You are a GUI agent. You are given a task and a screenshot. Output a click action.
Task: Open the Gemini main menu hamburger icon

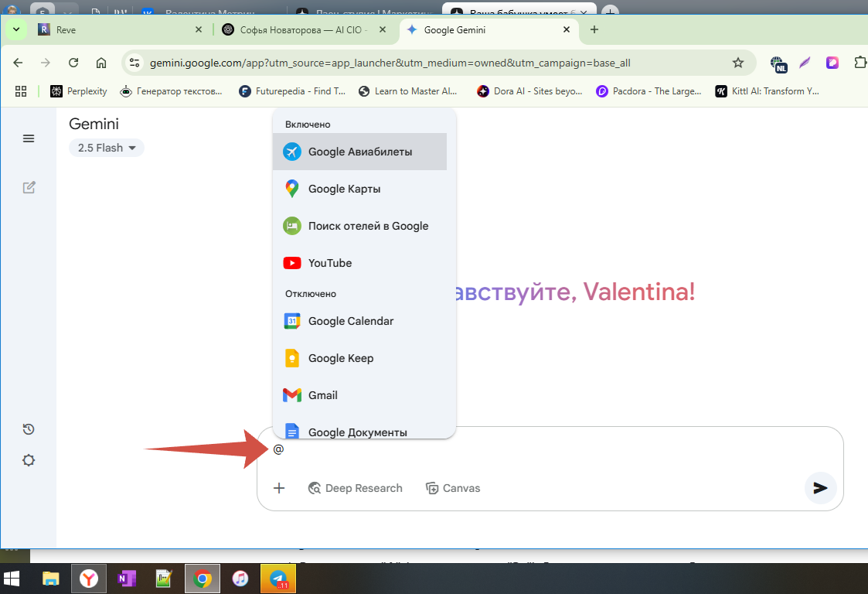[29, 138]
